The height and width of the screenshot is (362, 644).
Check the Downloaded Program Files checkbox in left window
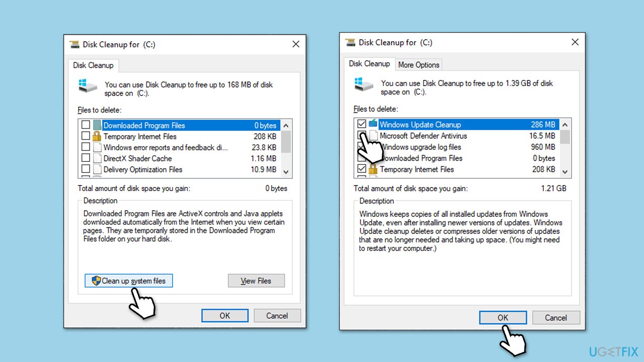[x=86, y=125]
